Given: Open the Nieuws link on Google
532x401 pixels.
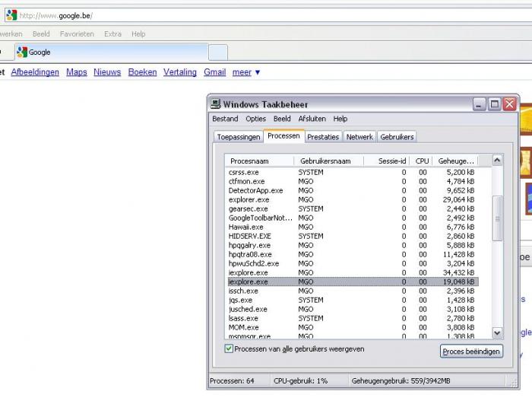Looking at the screenshot, I should [107, 72].
